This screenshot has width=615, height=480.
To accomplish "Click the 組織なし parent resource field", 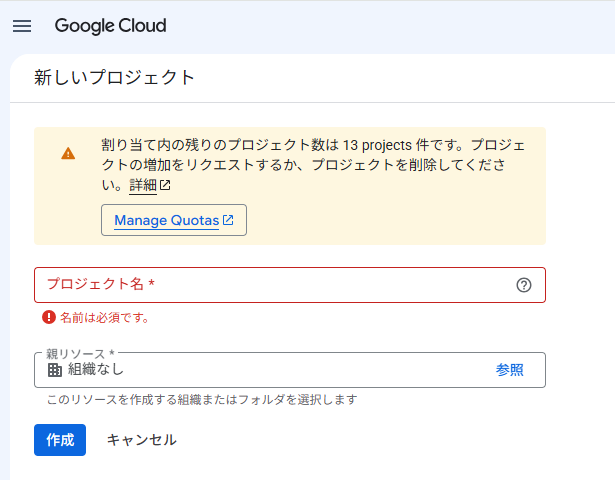I will coord(290,370).
